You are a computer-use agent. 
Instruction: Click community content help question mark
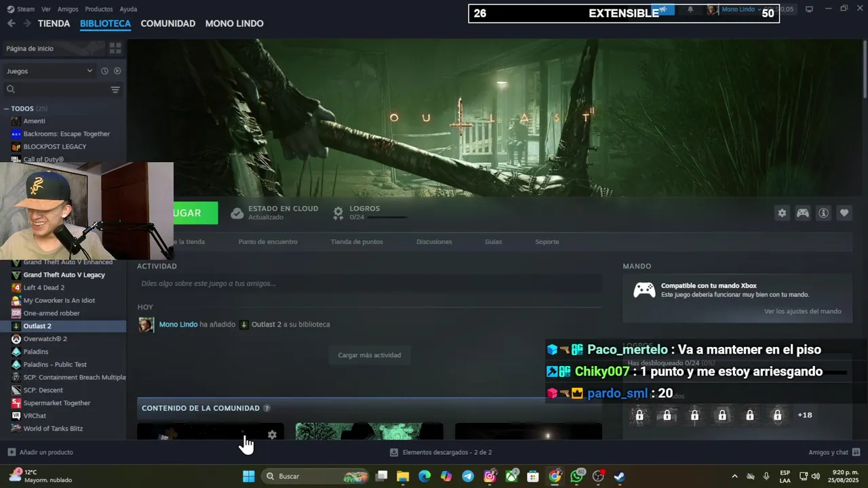point(267,408)
